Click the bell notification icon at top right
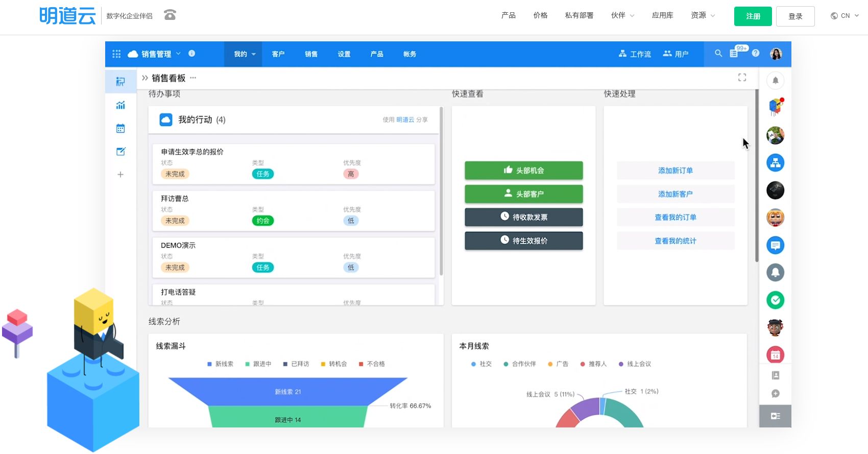868x454 pixels. click(x=775, y=80)
